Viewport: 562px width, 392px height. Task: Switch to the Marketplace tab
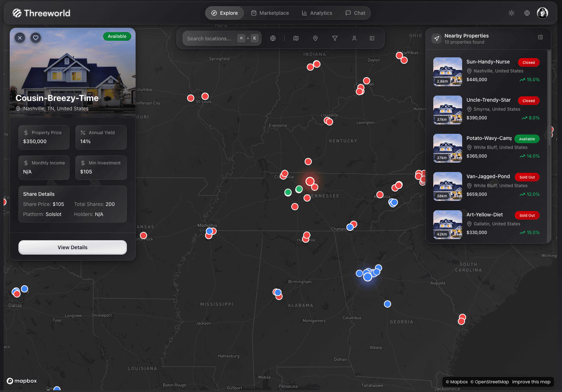coord(270,13)
